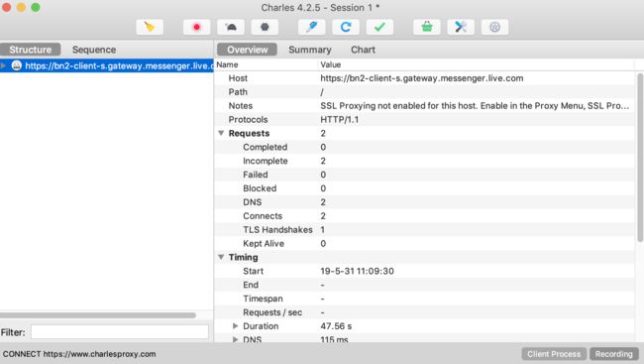Select the Notes row about SSL Proxying
The image size is (644, 364).
425,106
